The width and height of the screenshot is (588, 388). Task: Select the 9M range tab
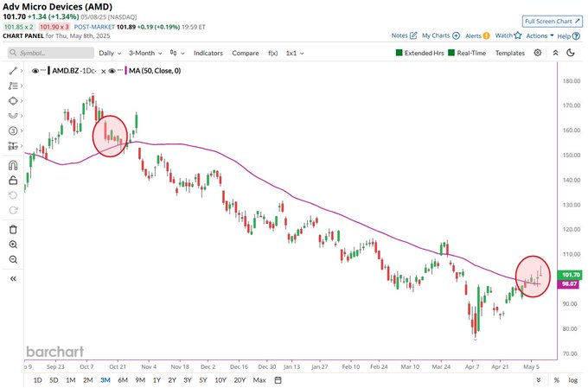(140, 380)
